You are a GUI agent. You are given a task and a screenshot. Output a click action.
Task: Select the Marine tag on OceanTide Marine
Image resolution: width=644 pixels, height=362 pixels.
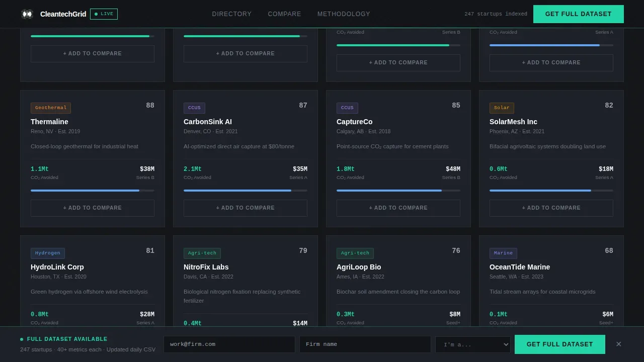tap(503, 253)
